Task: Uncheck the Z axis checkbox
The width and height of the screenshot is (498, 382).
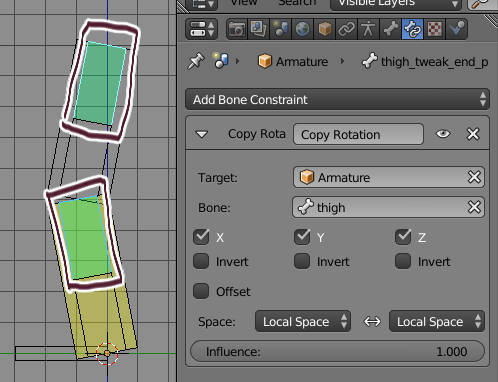Action: coord(403,237)
